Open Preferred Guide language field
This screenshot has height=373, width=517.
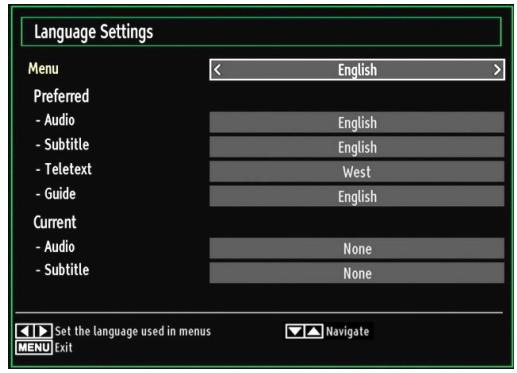(357, 196)
